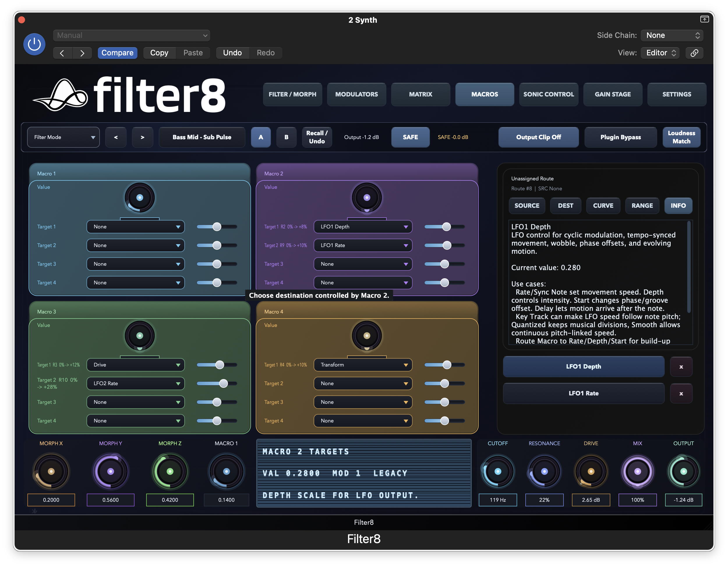Click the OUTPUT knob
Screen dimensions: 728x567
point(683,471)
